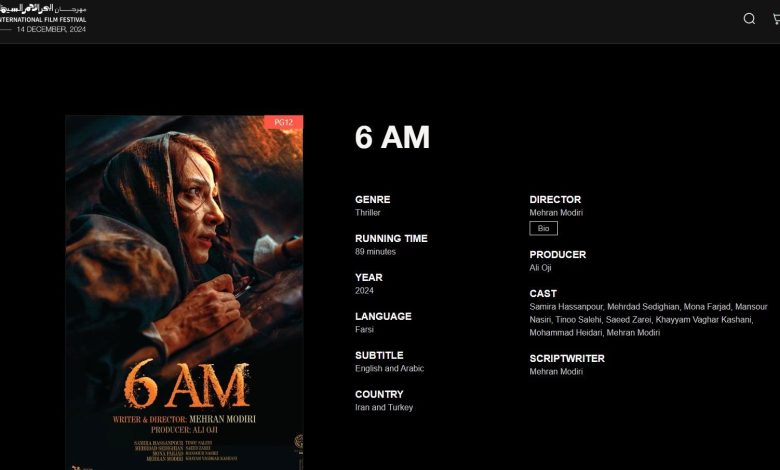Click producer name Ali Oji
Viewport: 780px width, 470px height.
point(540,268)
